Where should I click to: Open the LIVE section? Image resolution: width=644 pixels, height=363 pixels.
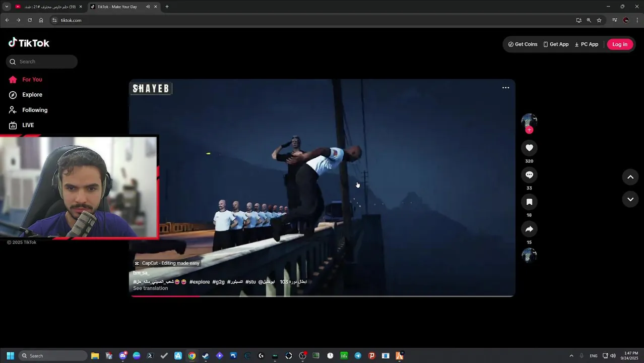coord(21,125)
